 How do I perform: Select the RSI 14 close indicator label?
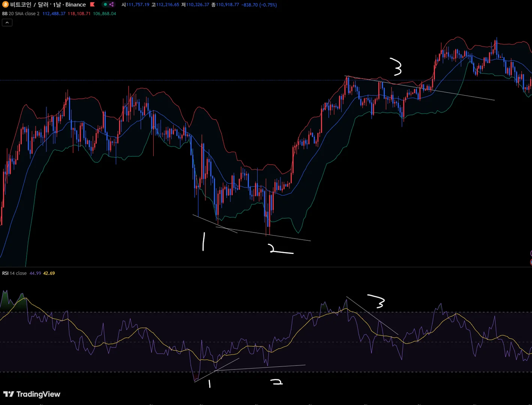click(14, 273)
